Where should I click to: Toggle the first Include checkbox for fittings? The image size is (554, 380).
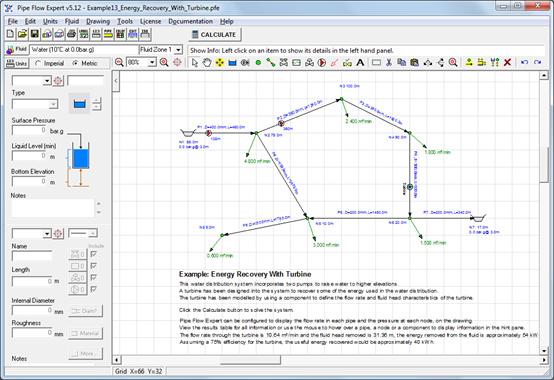tap(93, 254)
